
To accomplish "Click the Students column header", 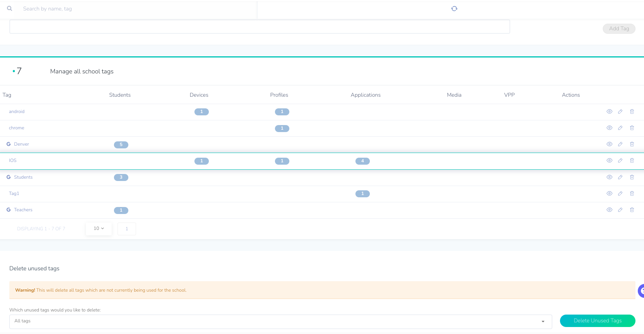I will point(120,95).
